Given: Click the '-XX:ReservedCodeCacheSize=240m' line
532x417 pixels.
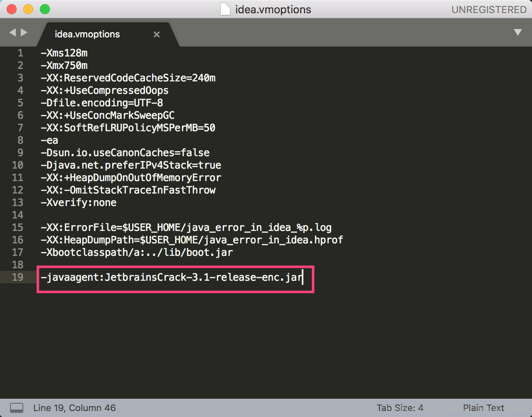Looking at the screenshot, I should 128,78.
